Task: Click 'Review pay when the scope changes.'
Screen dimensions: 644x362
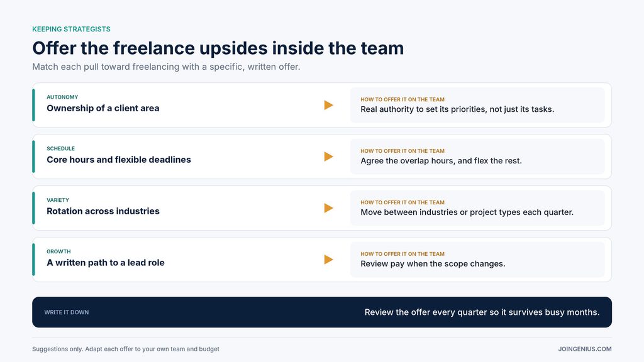Action: click(433, 264)
